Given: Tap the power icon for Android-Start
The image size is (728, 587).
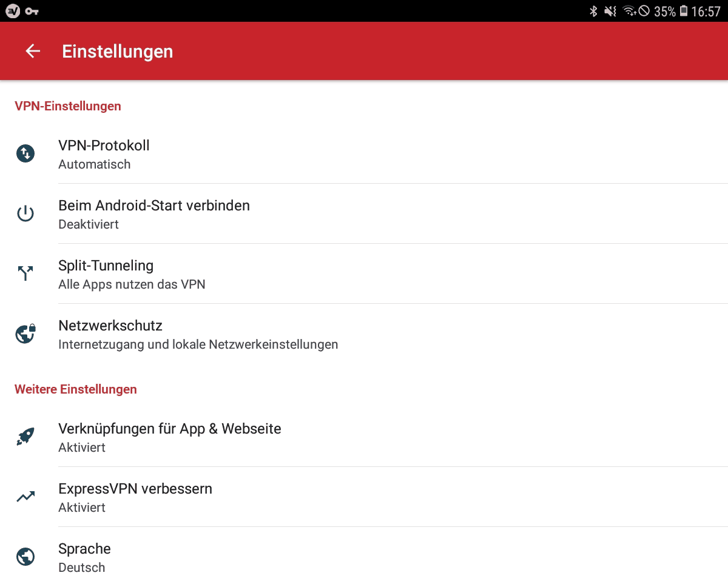Looking at the screenshot, I should click(x=25, y=213).
